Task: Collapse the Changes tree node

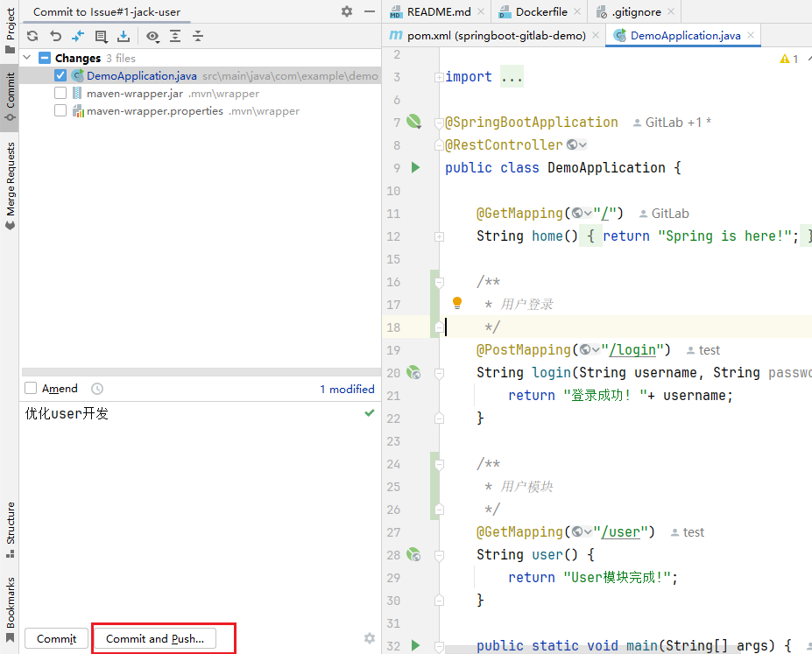Action: (27, 58)
